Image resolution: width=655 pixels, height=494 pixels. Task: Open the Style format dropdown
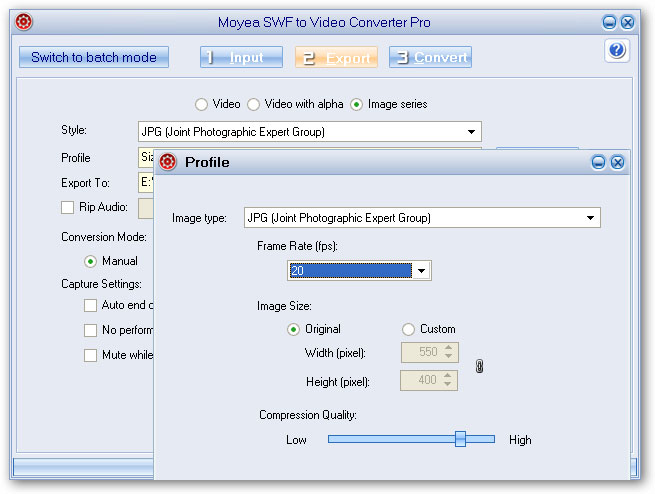point(471,132)
